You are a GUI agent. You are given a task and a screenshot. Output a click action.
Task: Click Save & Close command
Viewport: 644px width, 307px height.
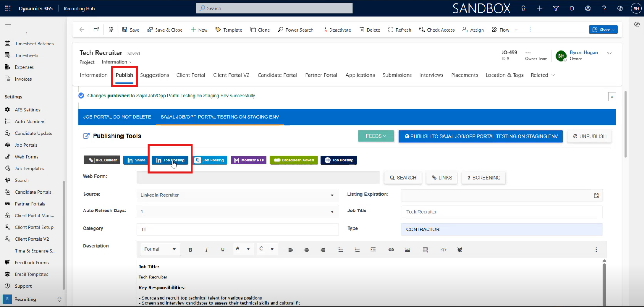pos(165,30)
